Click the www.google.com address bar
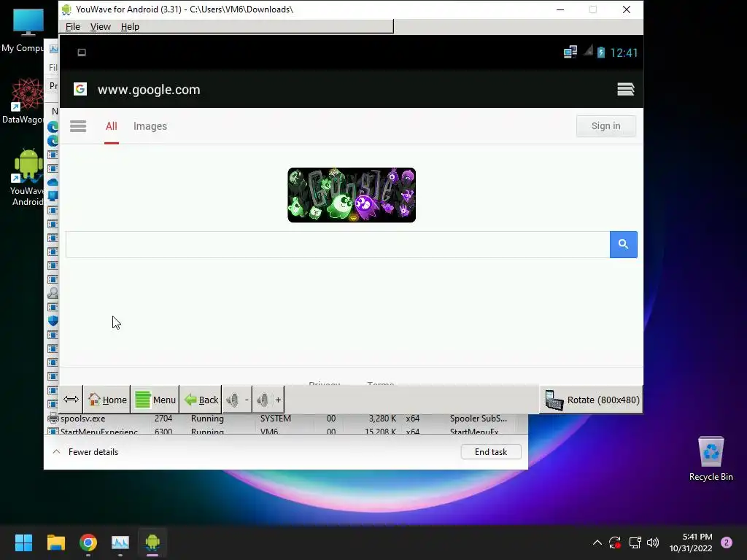 click(149, 90)
